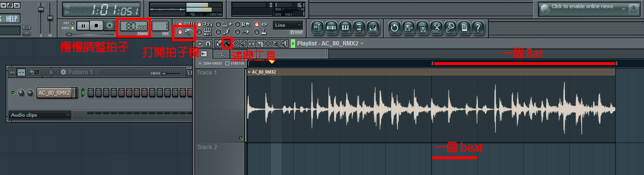
Task: Select the playlist Mute tool
Action: [243, 44]
